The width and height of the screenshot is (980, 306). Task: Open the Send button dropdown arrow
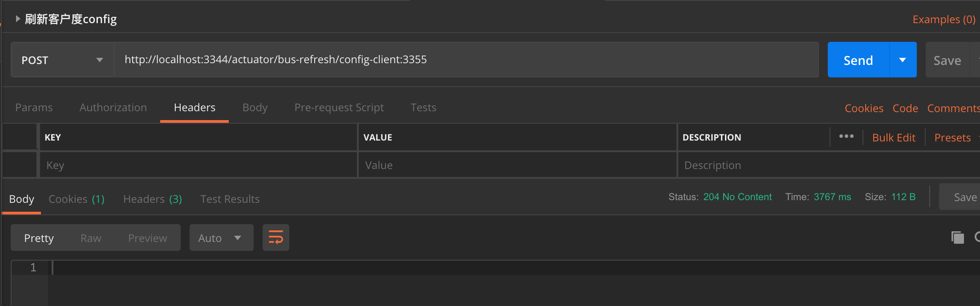click(903, 60)
